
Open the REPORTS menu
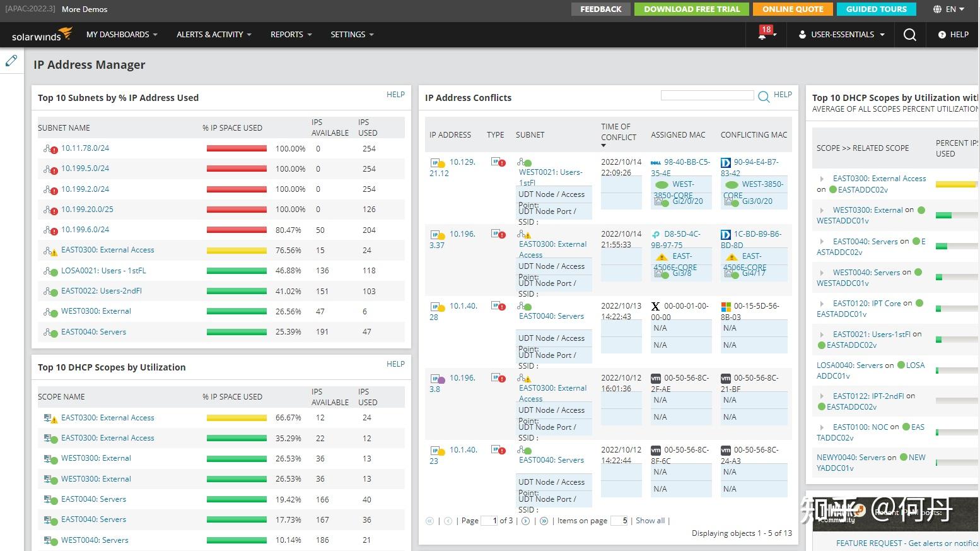point(291,35)
